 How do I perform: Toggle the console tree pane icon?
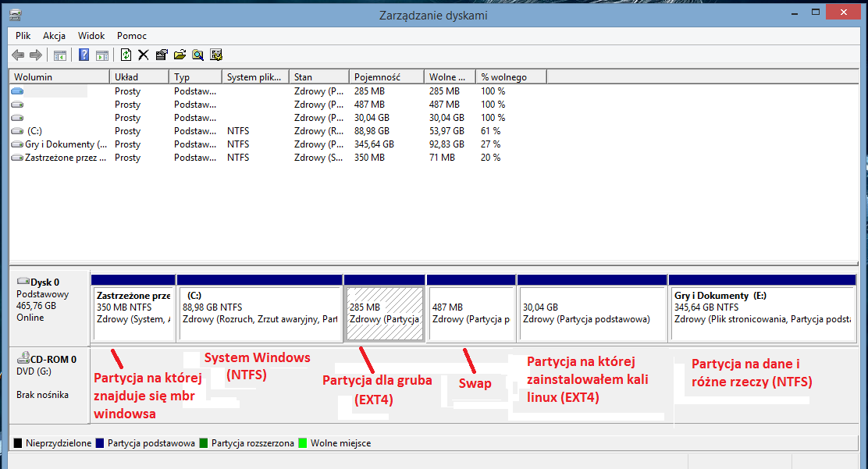(x=60, y=55)
